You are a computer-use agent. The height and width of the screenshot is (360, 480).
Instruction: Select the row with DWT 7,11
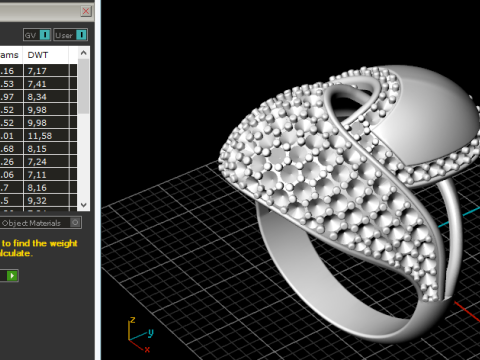pos(38,175)
